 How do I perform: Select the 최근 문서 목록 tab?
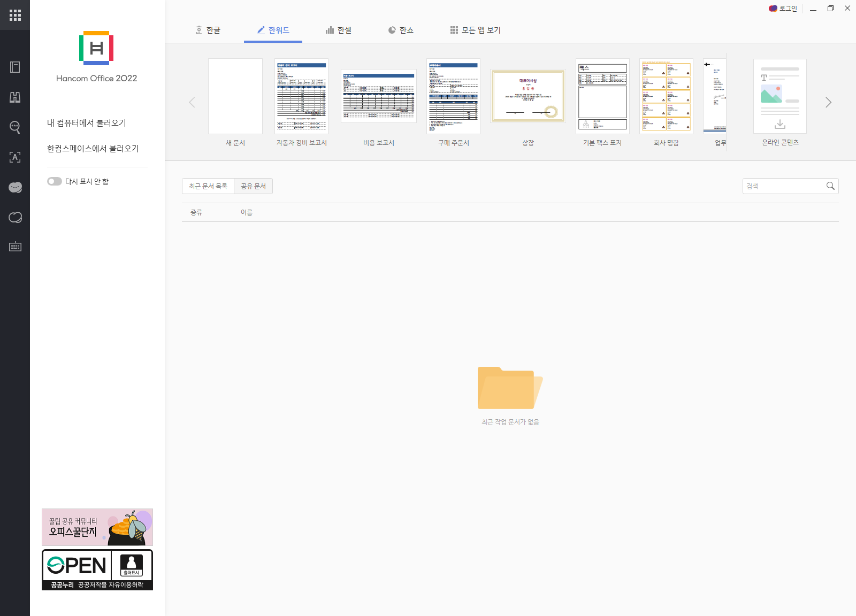(x=208, y=186)
